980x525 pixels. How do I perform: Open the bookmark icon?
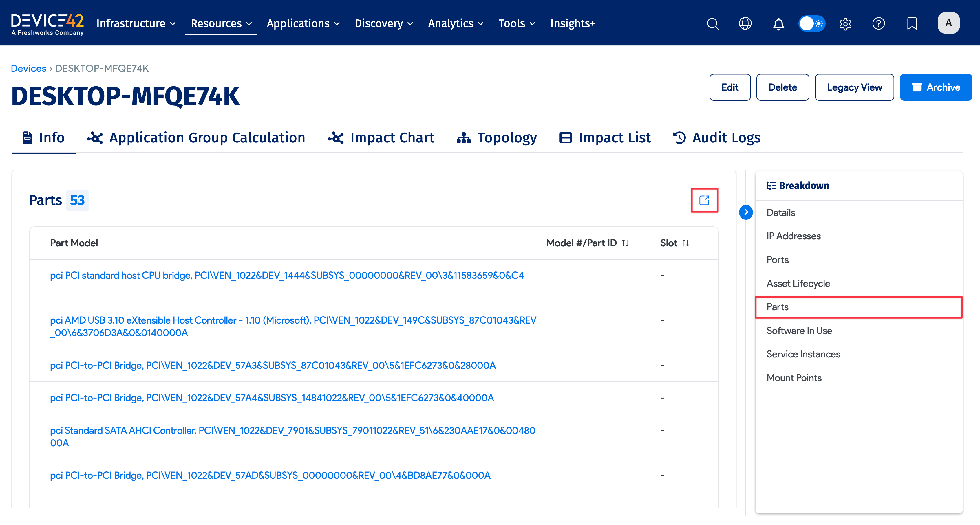click(912, 23)
